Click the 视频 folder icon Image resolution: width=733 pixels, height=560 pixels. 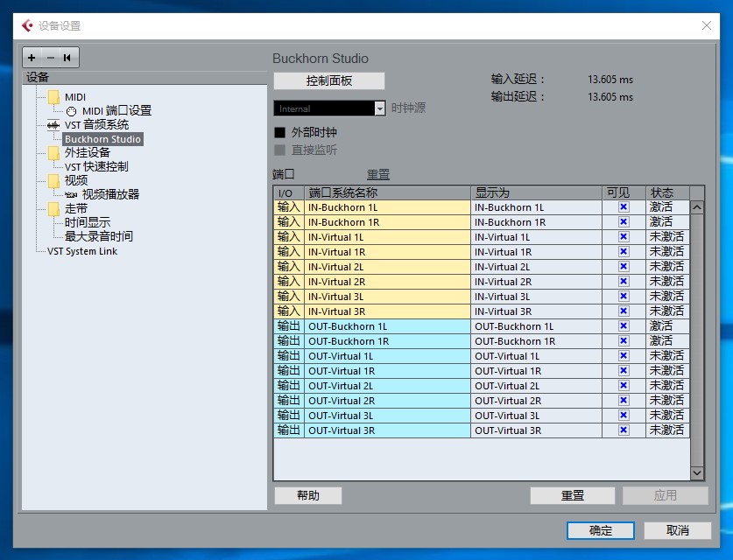tap(53, 181)
